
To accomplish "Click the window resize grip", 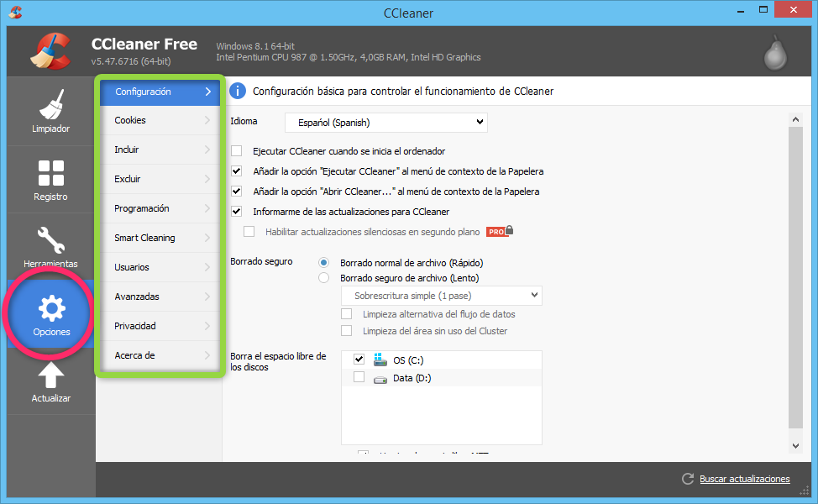I will 805,491.
